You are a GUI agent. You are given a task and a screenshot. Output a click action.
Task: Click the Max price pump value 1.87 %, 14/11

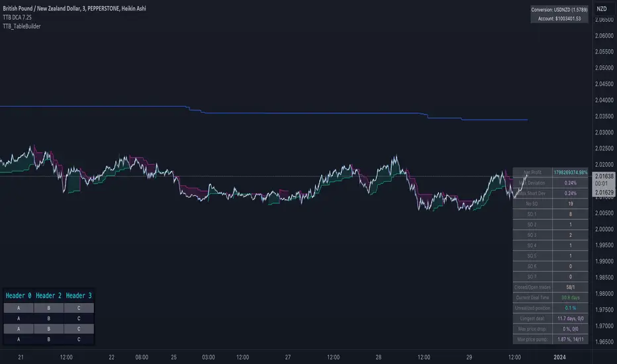[570, 340]
